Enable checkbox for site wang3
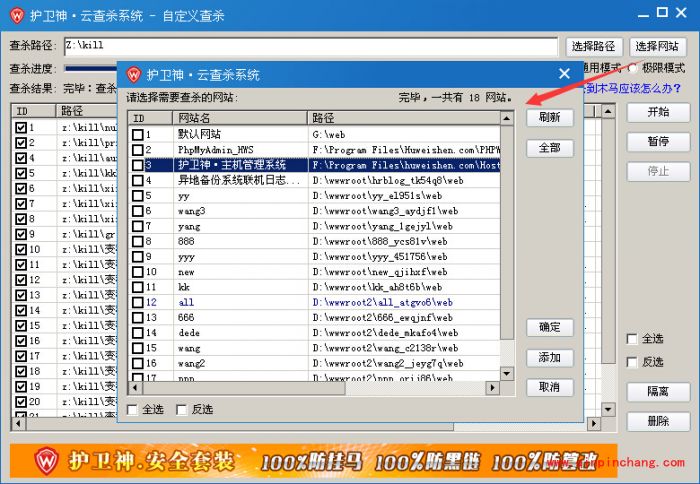700x484 pixels. coord(138,211)
